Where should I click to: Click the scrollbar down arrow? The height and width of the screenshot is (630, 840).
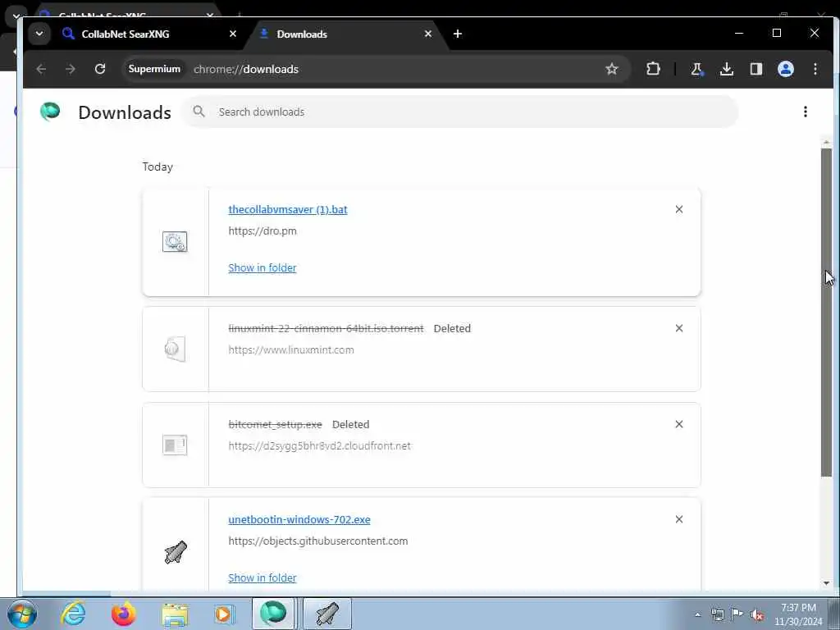tap(826, 583)
